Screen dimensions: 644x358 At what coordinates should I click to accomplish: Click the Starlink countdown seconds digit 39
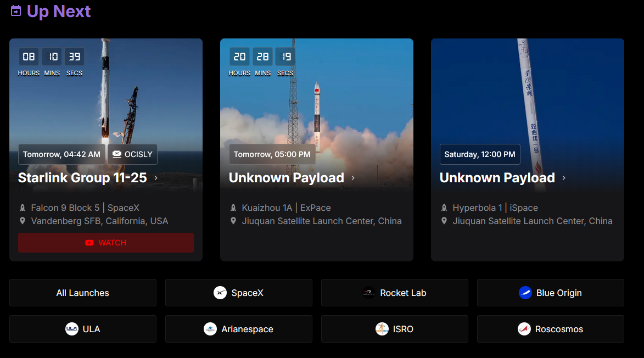coord(74,57)
